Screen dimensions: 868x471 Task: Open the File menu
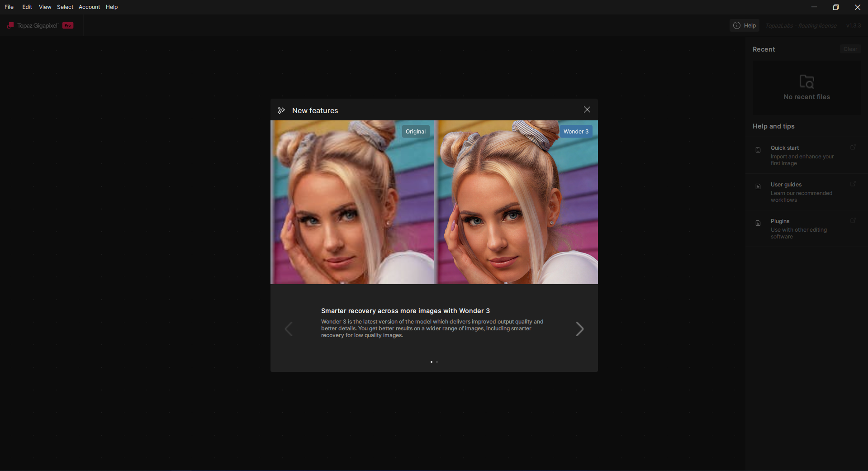(9, 7)
